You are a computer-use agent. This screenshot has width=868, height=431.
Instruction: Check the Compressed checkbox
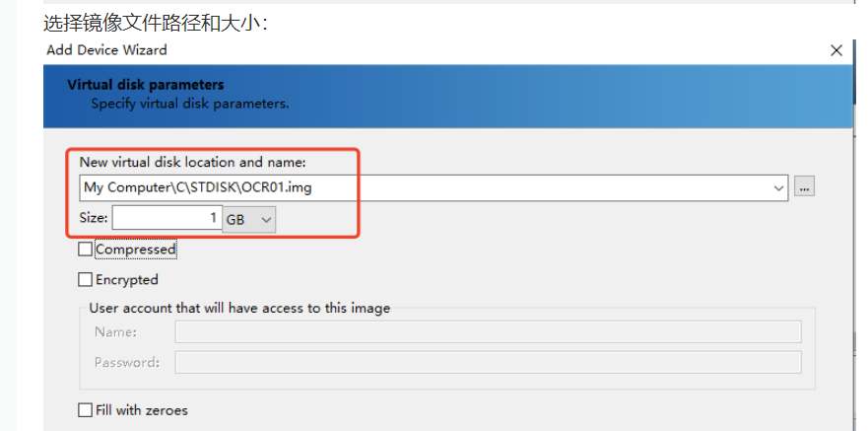[x=86, y=250]
